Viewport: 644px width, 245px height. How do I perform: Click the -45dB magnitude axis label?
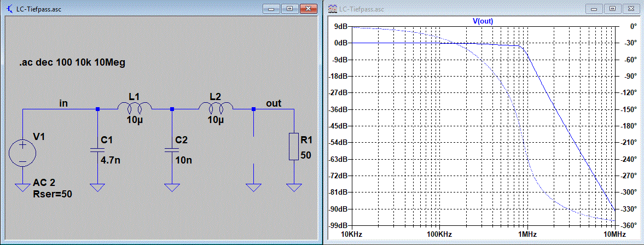tap(339, 126)
